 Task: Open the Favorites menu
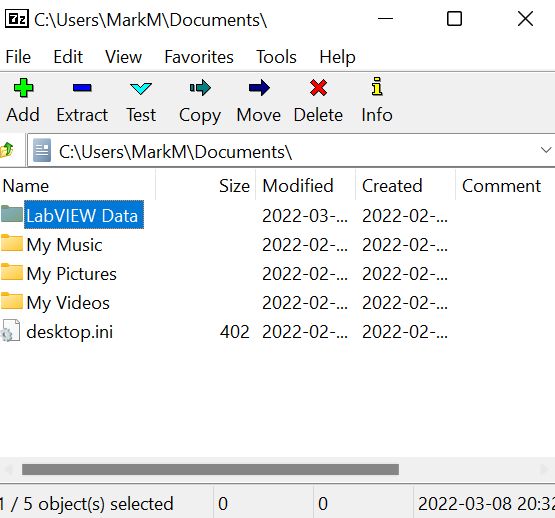pos(199,57)
